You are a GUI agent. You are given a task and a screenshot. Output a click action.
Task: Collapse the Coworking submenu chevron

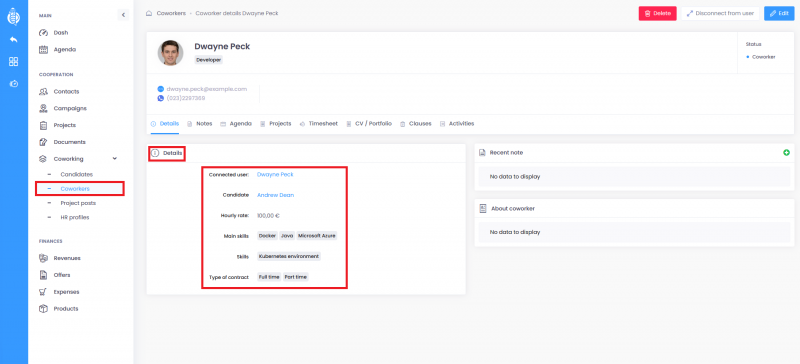tap(115, 159)
